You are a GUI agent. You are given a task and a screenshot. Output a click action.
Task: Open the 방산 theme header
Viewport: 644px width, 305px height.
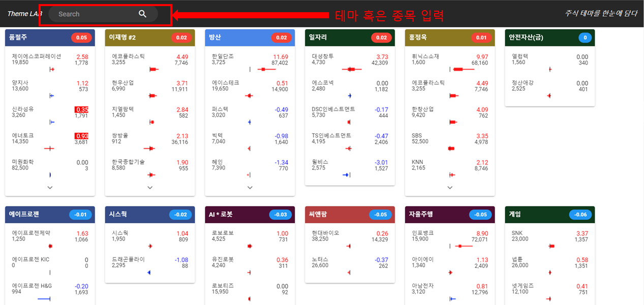click(x=250, y=38)
